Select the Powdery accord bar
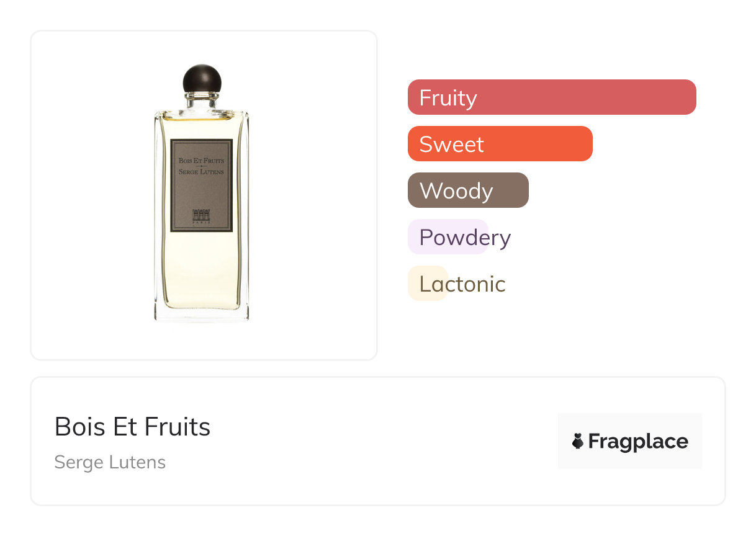Screen dimensions: 756x536 pyautogui.click(x=448, y=237)
